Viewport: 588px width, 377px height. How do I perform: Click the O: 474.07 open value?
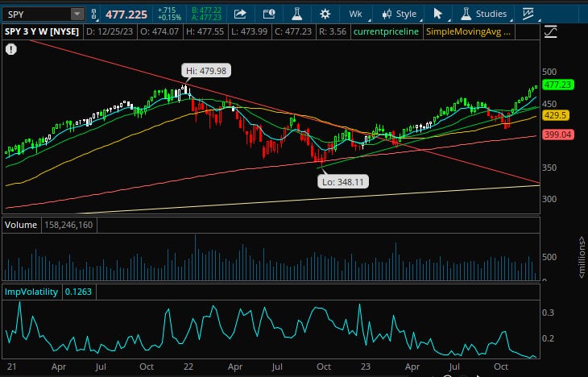159,31
